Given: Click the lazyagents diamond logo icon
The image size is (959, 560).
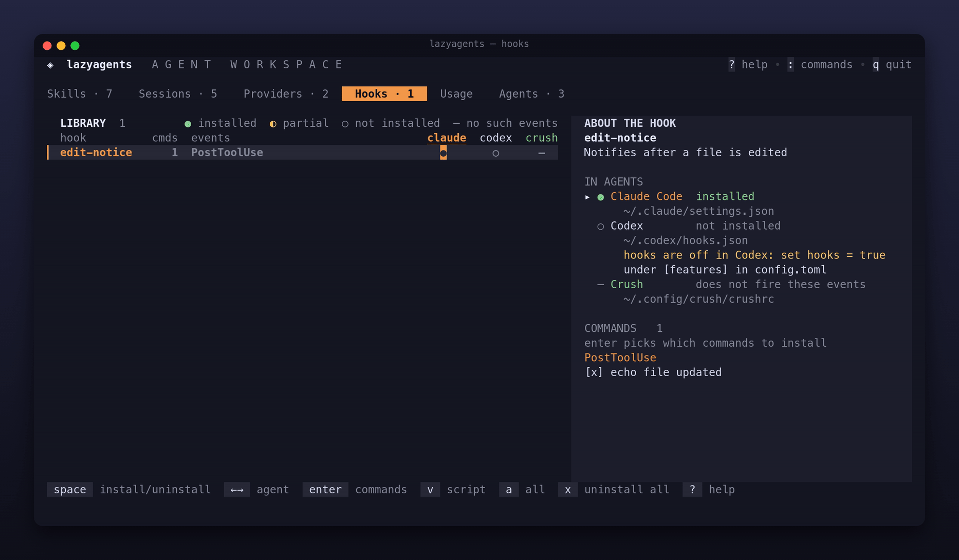Looking at the screenshot, I should pos(50,65).
